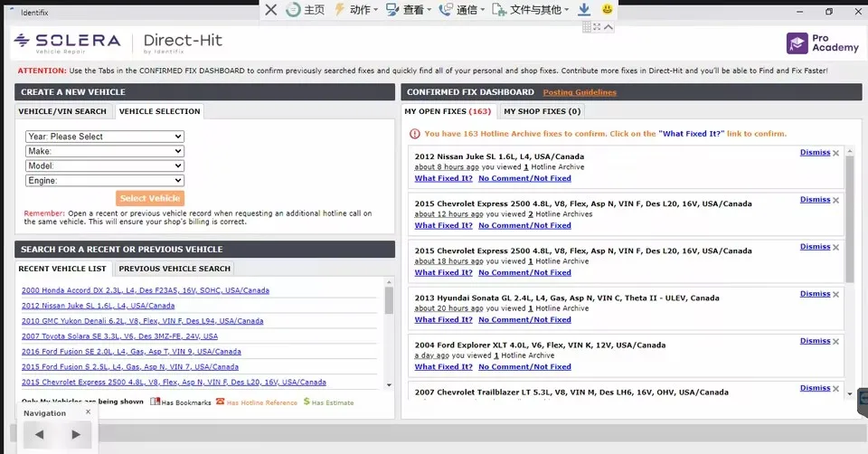Open Posting Guidelines link
The height and width of the screenshot is (454, 868).
[x=580, y=92]
